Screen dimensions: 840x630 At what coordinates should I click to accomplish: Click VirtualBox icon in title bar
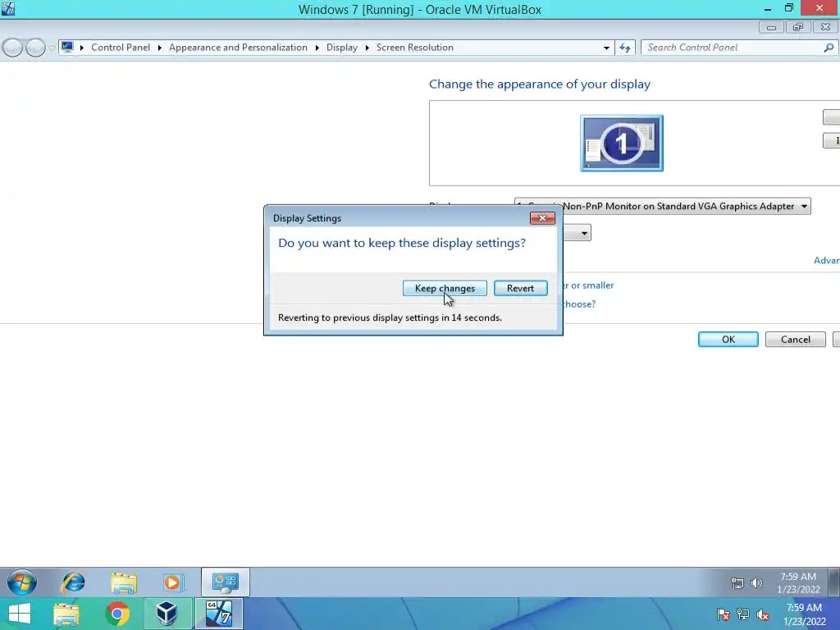pos(8,8)
